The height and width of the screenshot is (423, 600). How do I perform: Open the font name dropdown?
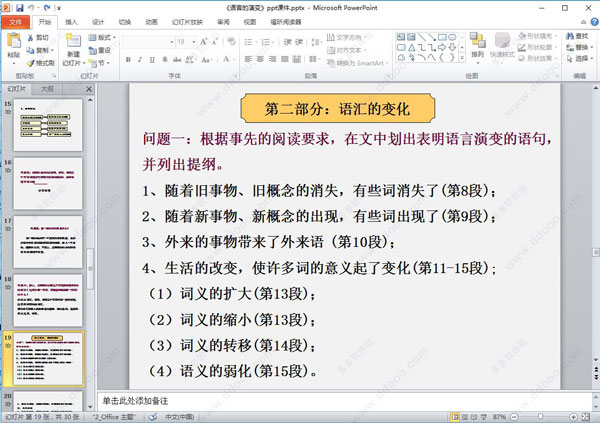point(172,42)
